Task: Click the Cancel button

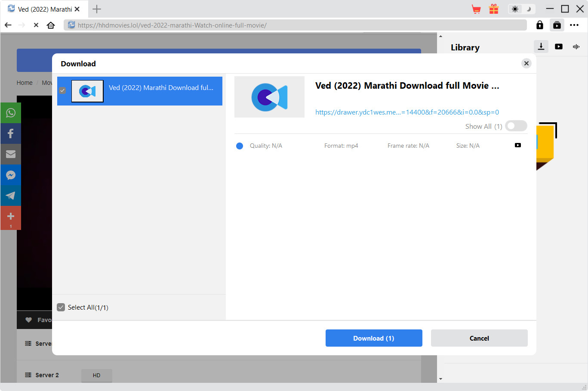Action: 479,338
